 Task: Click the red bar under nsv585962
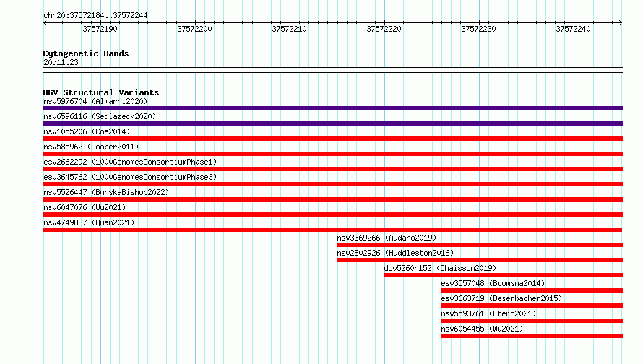click(x=332, y=154)
